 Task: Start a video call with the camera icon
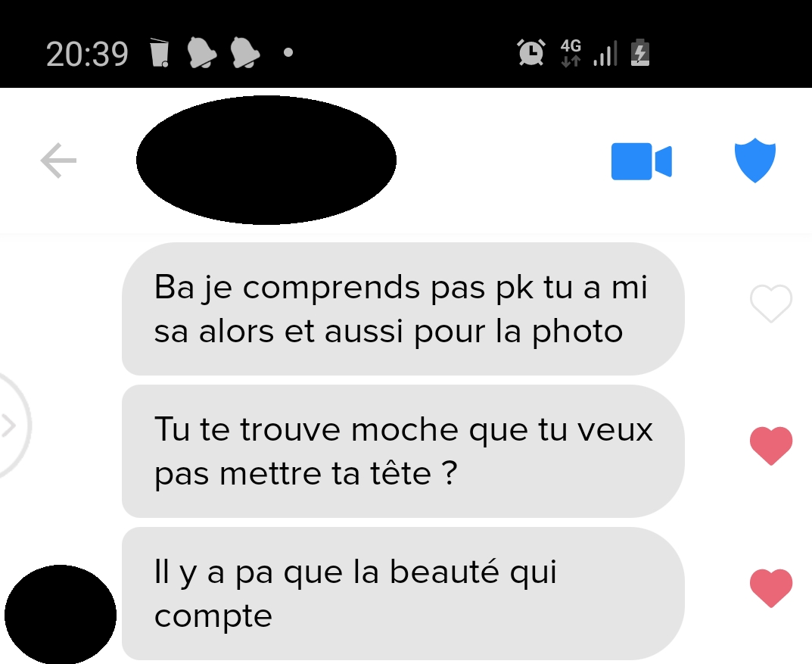coord(642,161)
